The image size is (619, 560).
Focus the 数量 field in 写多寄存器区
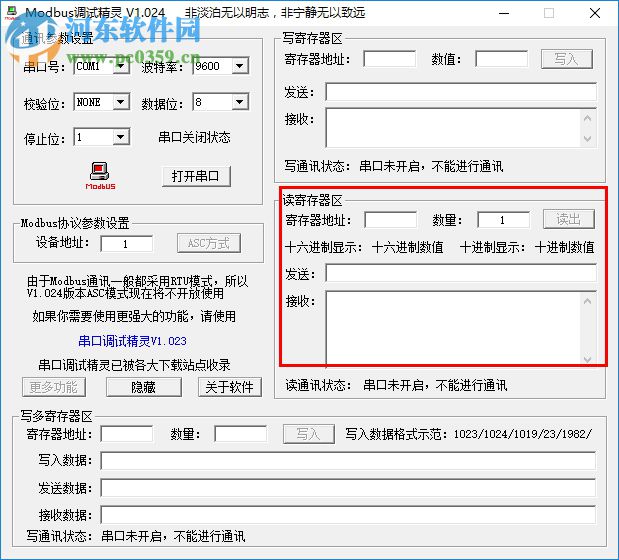click(240, 434)
